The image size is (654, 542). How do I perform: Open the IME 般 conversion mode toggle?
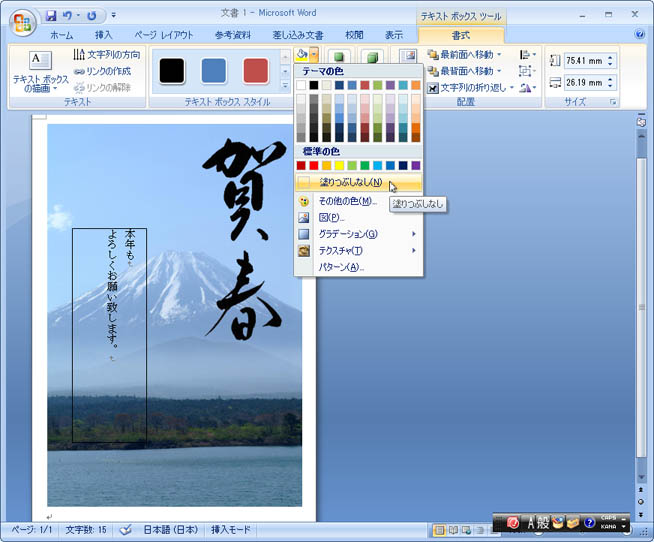(x=537, y=522)
